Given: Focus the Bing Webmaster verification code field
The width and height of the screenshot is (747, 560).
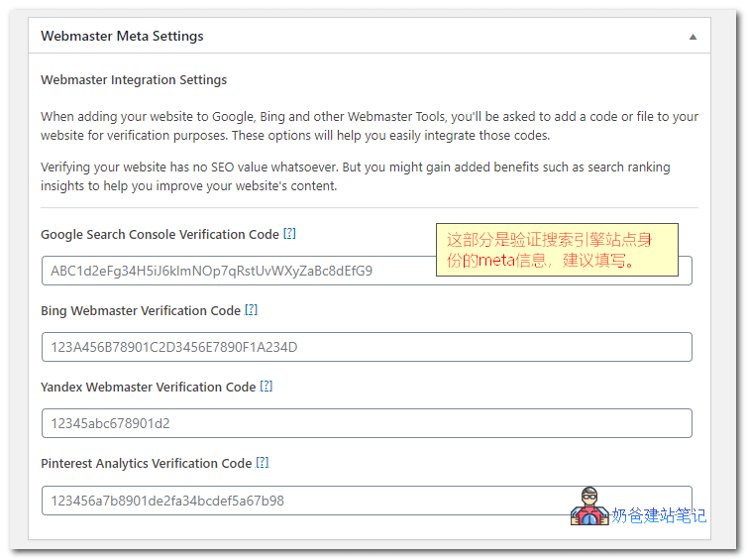Looking at the screenshot, I should pos(367,347).
